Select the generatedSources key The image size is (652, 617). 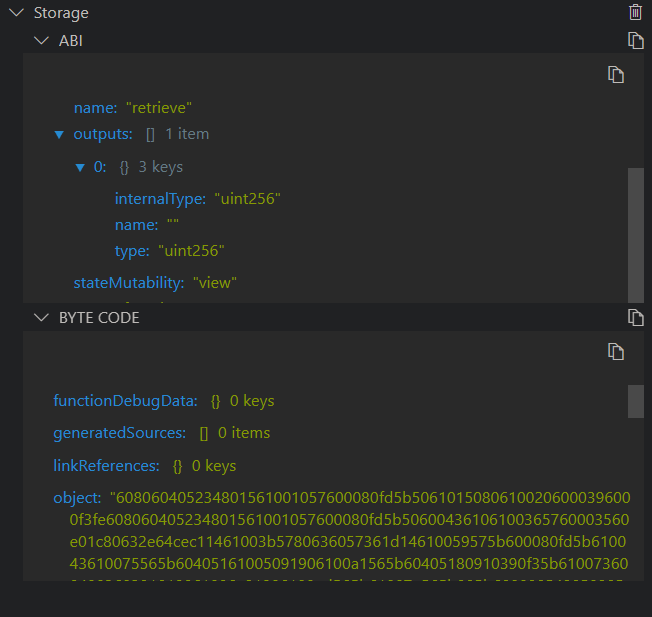119,433
